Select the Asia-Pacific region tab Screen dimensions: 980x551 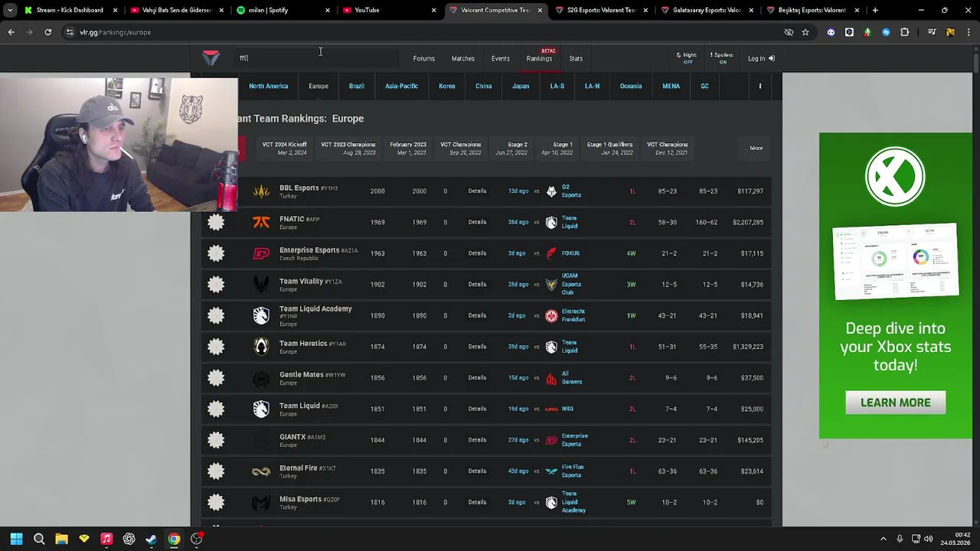click(x=401, y=86)
